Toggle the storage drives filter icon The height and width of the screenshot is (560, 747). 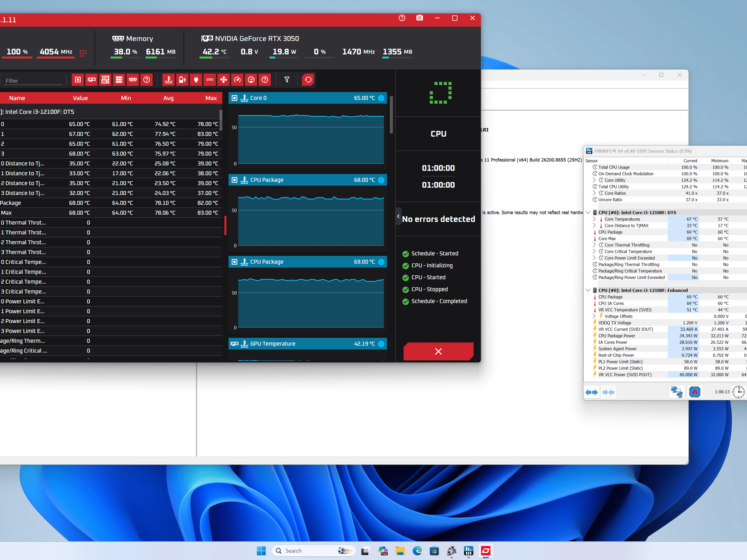pos(119,79)
